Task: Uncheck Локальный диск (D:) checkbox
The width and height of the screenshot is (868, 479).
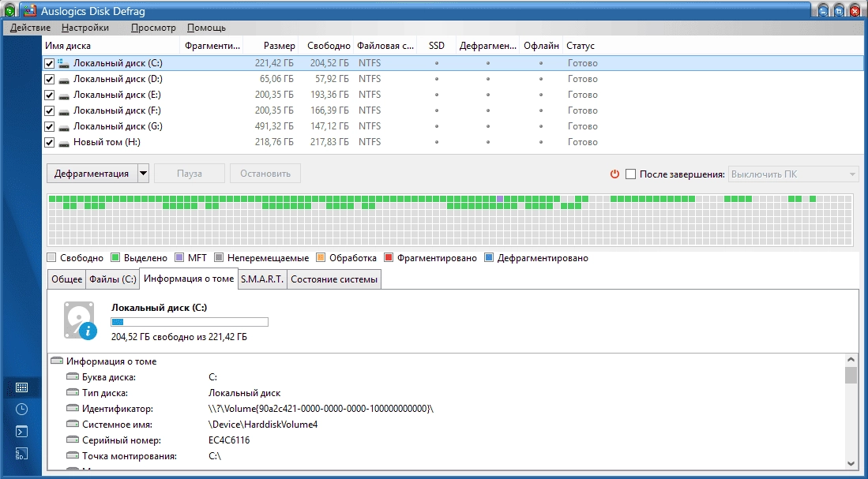Action: [49, 79]
